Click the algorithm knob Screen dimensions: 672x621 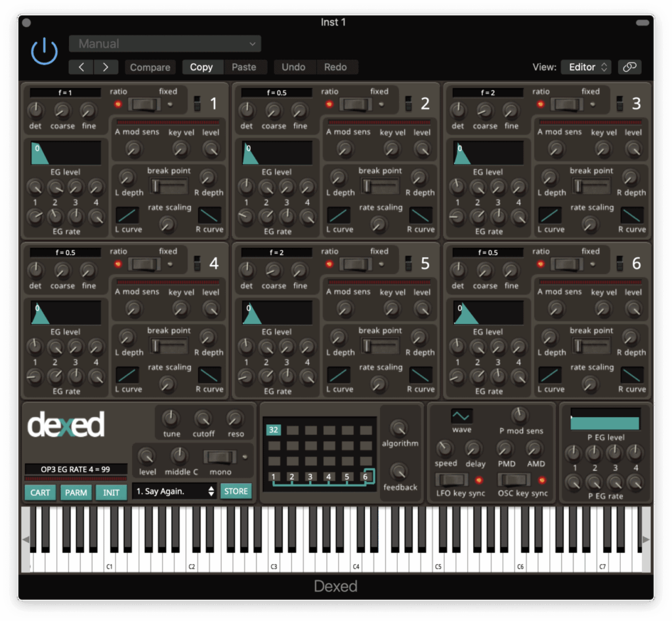[x=399, y=428]
